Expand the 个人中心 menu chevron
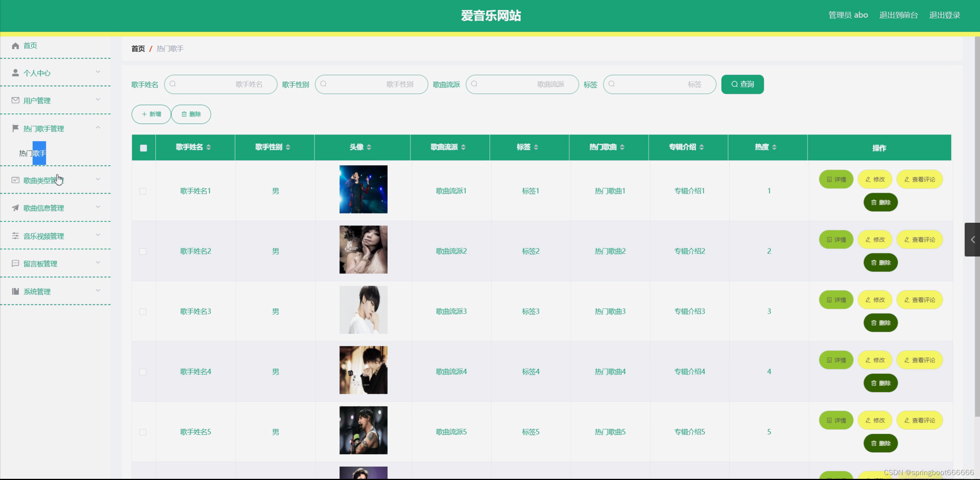 click(x=98, y=72)
